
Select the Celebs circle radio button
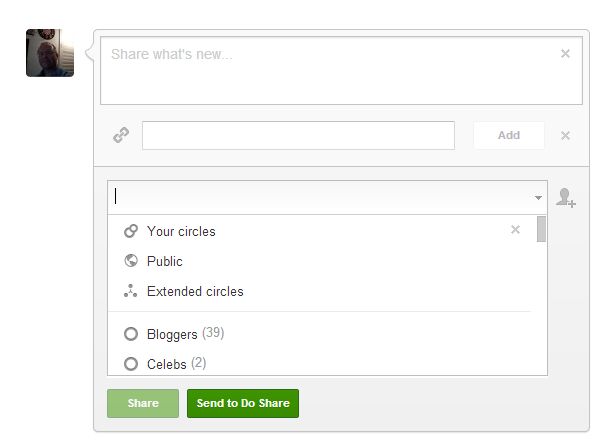click(131, 364)
